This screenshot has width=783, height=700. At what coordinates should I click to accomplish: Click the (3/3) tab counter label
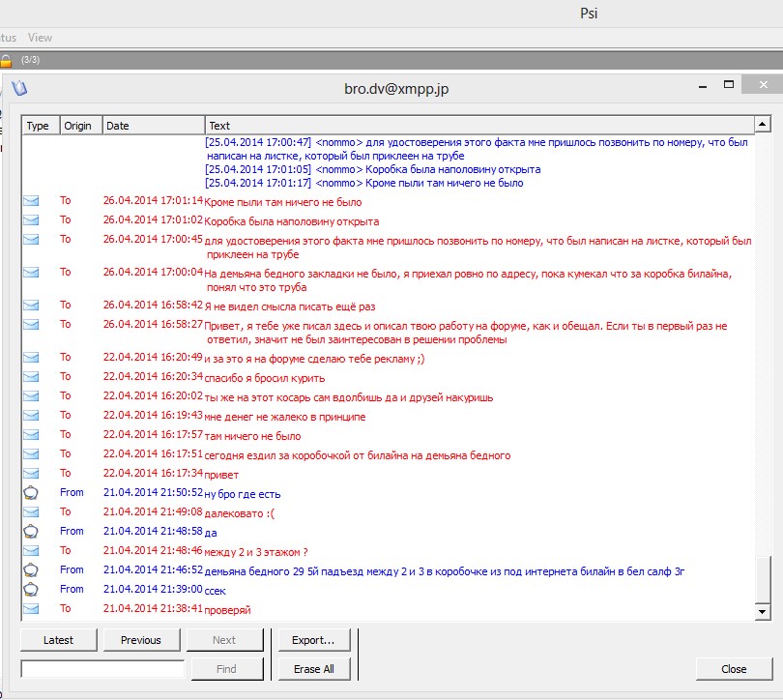(x=31, y=59)
